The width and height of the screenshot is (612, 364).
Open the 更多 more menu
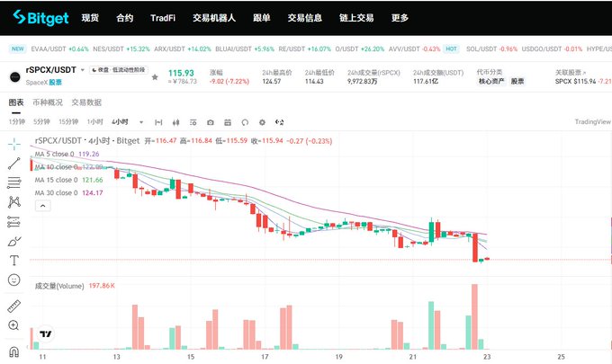click(x=400, y=18)
